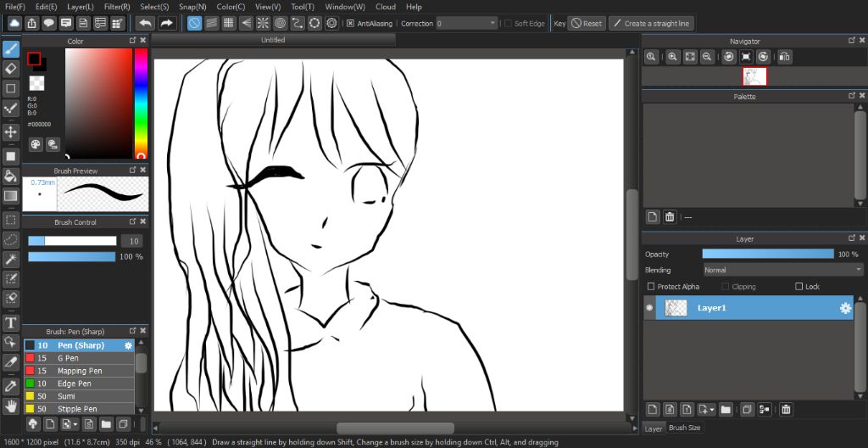Select the Hand tool
Image resolution: width=868 pixels, height=448 pixels.
click(10, 406)
